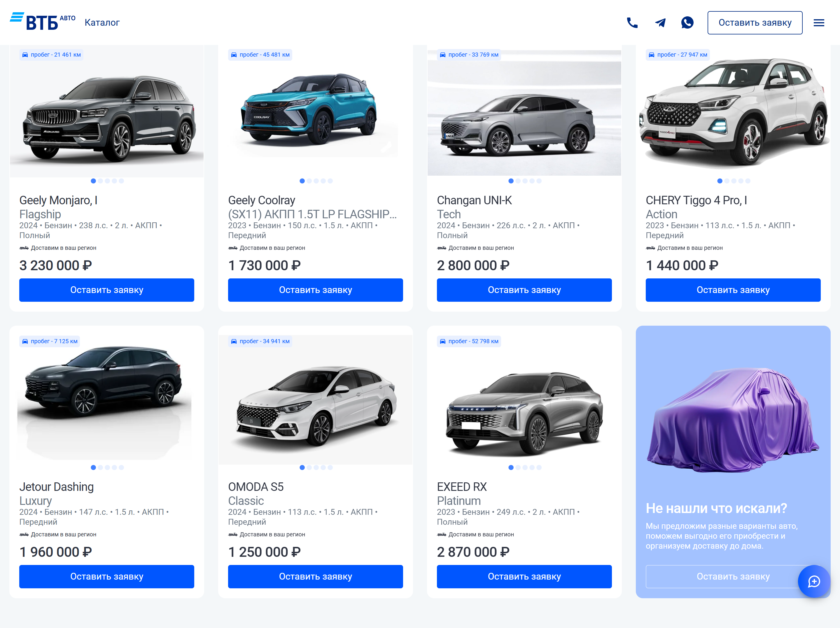Select second image dot of Geely Coolray carousel
Viewport: 840px width, 628px height.
309,181
